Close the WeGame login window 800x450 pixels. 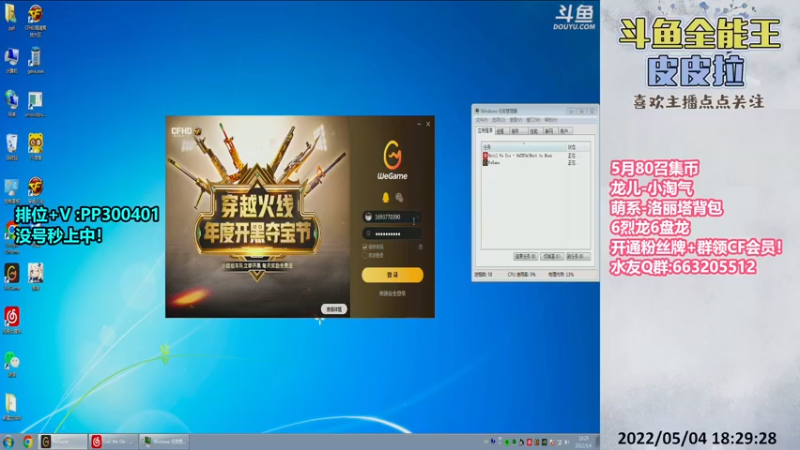point(428,124)
